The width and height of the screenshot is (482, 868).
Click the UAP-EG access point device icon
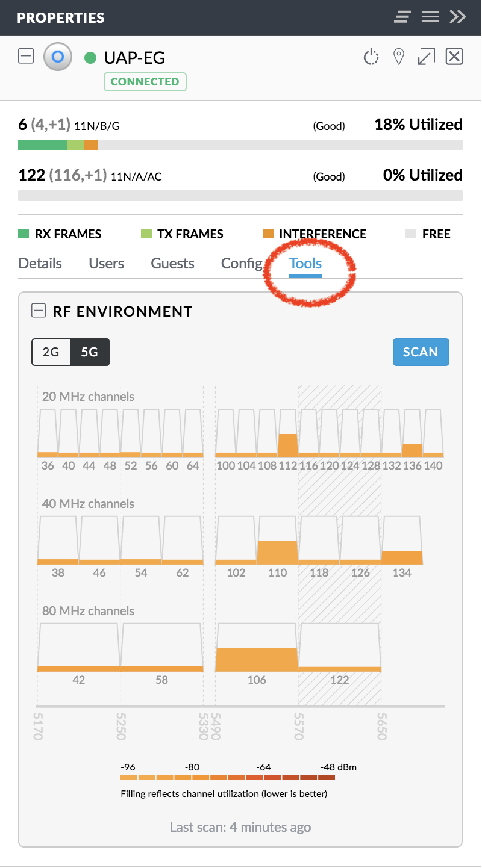point(58,57)
